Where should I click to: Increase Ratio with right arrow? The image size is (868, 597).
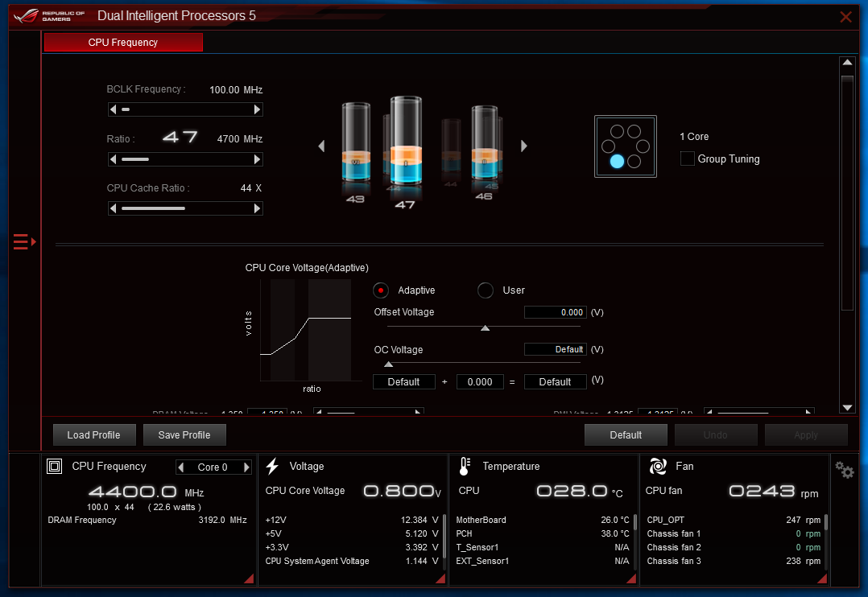pyautogui.click(x=257, y=159)
